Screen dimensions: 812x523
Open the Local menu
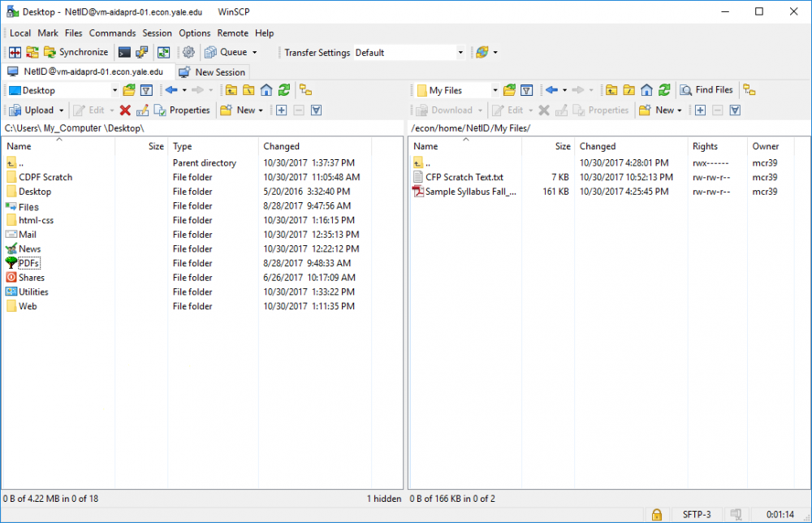pos(20,33)
